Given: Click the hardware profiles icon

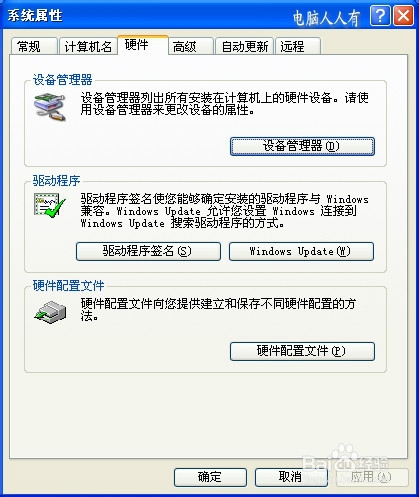Looking at the screenshot, I should 50,312.
